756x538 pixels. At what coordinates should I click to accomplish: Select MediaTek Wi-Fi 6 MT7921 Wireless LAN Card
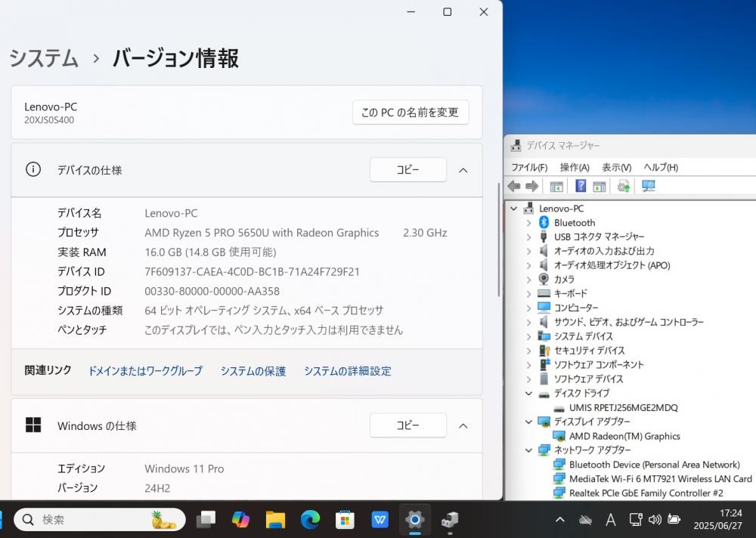tap(661, 479)
